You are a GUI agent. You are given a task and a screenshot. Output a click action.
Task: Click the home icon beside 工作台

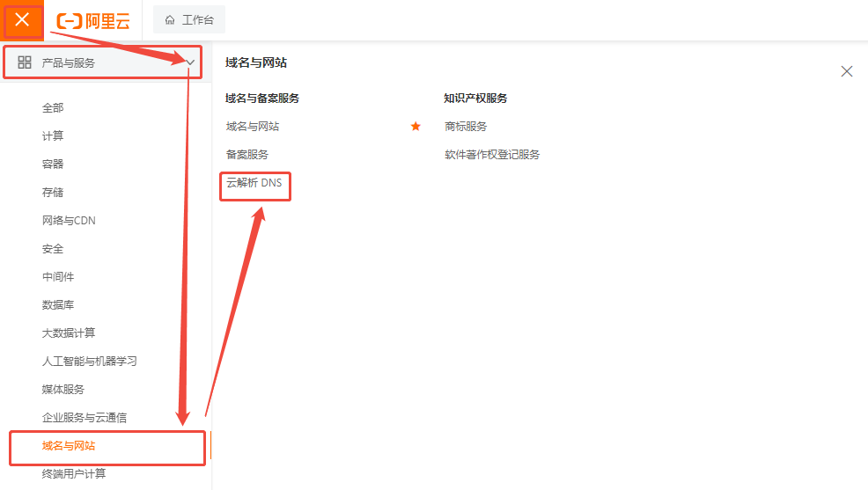(x=170, y=20)
